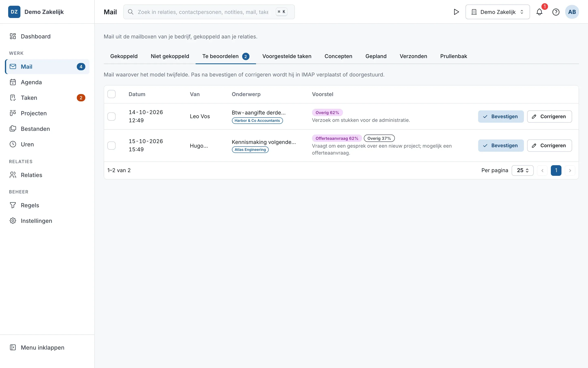The height and width of the screenshot is (368, 588).
Task: Collapse the menu with Menu inklappen
Action: pos(47,348)
